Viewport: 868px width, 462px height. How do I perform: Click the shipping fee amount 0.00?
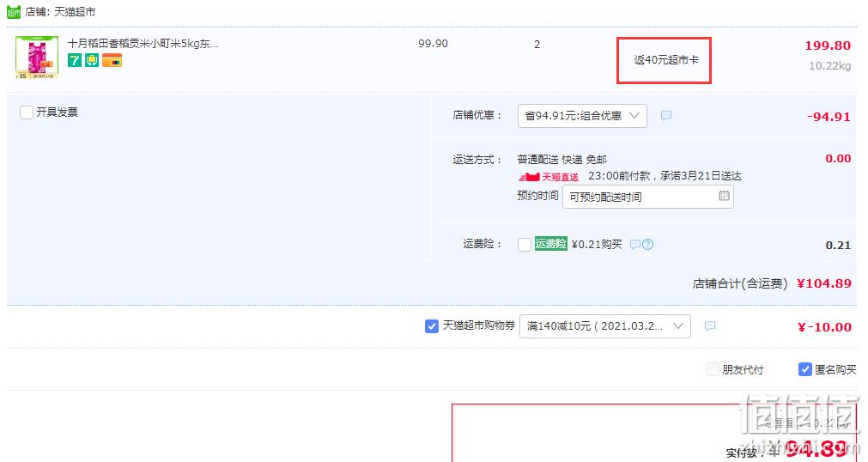tap(838, 158)
